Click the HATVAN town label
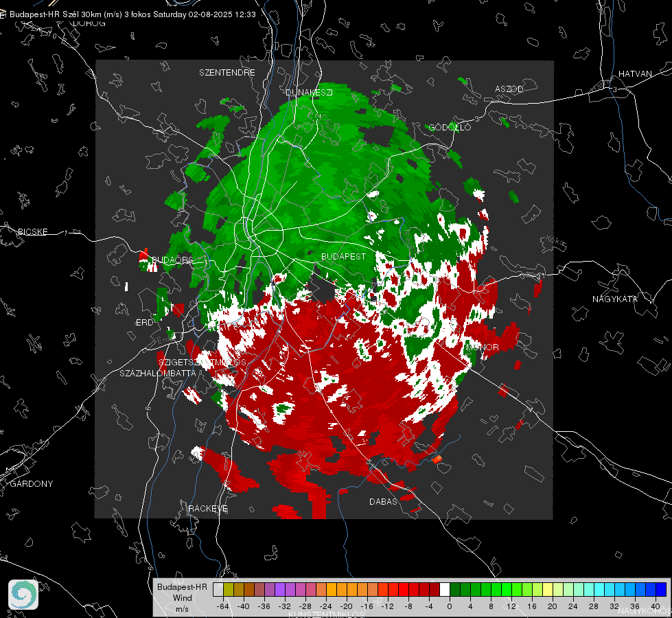This screenshot has height=618, width=672. (x=635, y=73)
